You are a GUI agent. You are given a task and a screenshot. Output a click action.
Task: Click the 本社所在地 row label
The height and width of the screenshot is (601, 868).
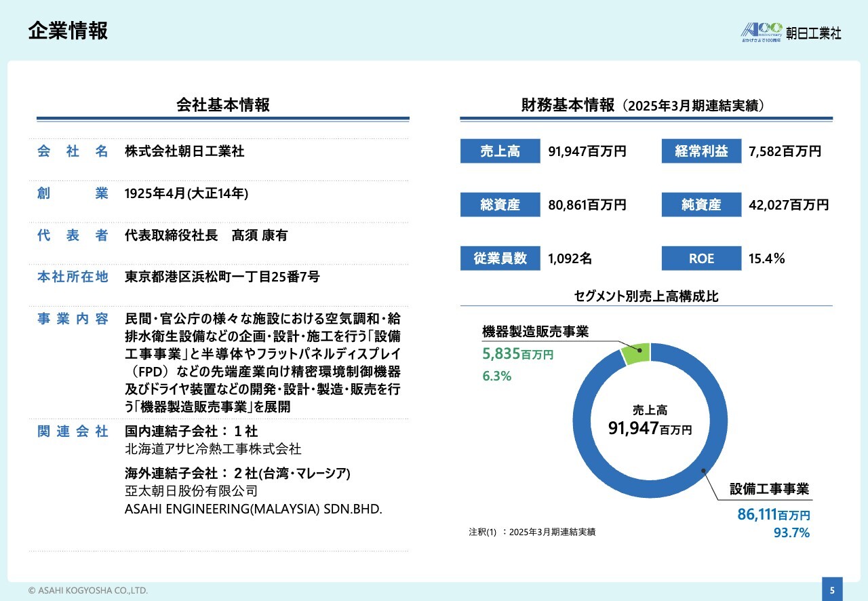point(73,277)
